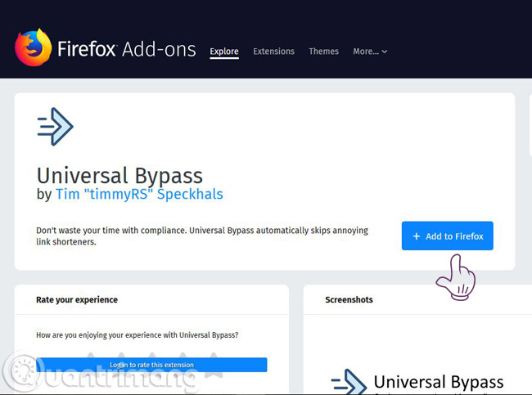
Task: Open the Extensions section
Action: [273, 52]
